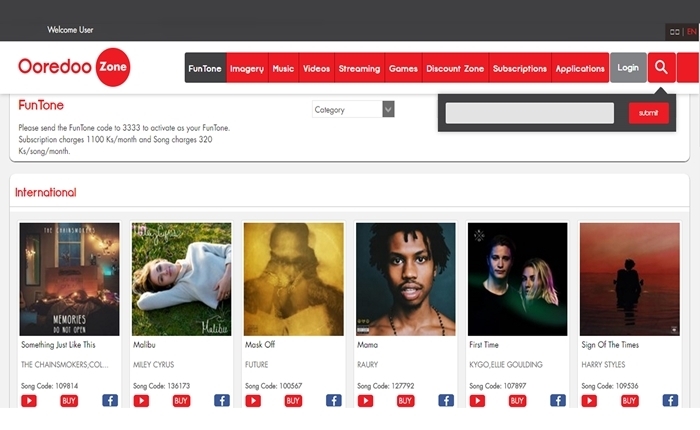Play preview of First Time
Screen dimensions: 700x430
pyautogui.click(x=477, y=401)
